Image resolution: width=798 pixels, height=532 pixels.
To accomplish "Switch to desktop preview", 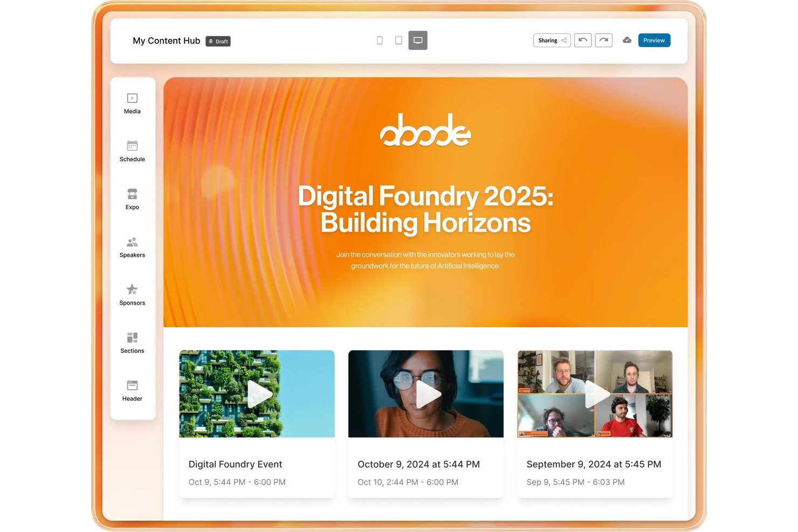I will tap(418, 40).
